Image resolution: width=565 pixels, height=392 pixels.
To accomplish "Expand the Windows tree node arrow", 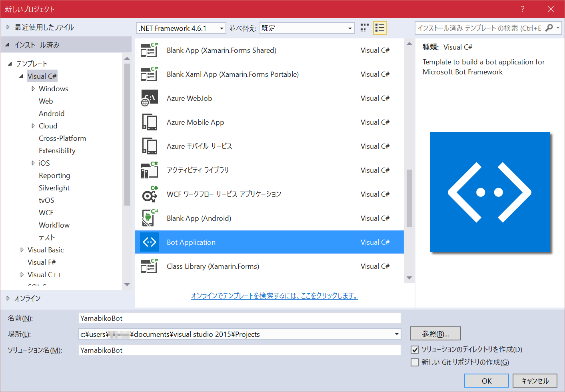I will coord(33,89).
